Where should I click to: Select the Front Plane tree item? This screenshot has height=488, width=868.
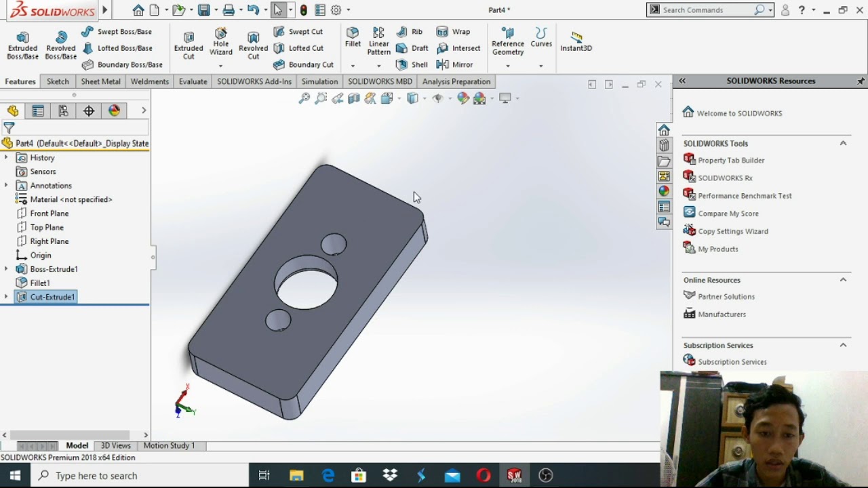(49, 213)
